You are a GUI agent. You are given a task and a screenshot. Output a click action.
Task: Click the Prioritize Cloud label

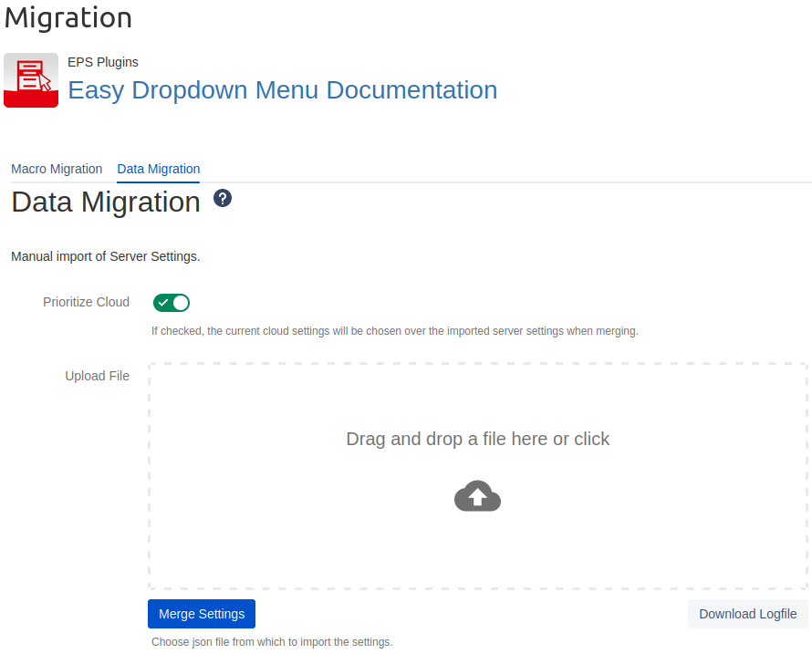86,302
